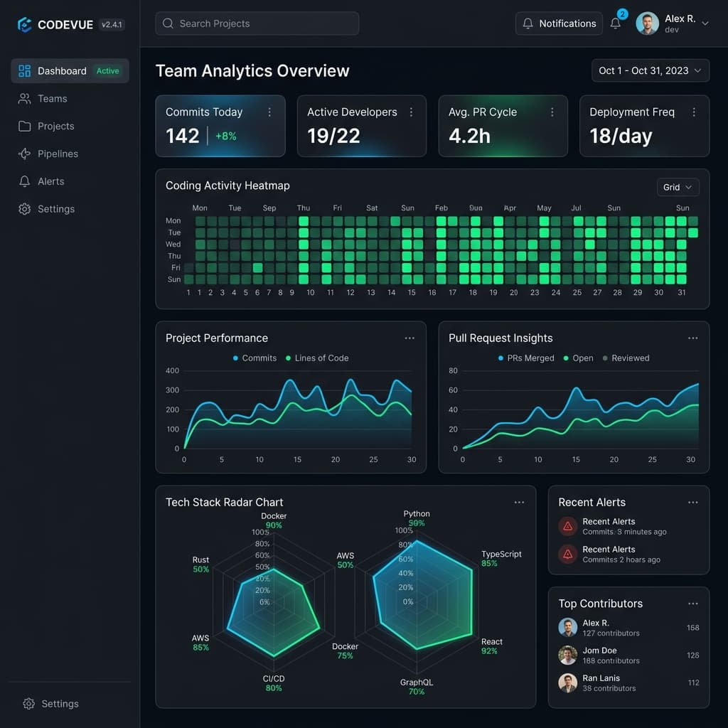728x728 pixels.
Task: Click the Search Projects input field
Action: pos(257,23)
